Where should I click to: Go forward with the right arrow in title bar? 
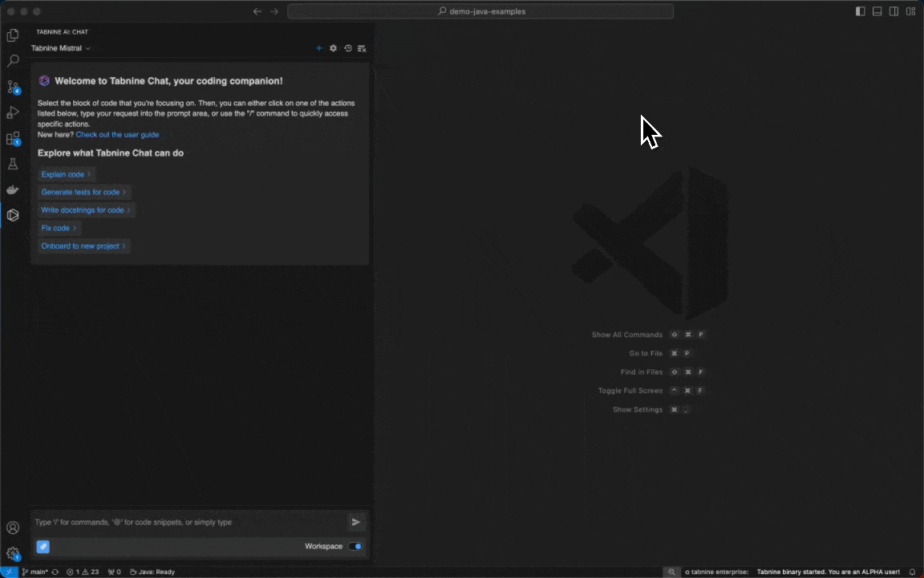[274, 11]
